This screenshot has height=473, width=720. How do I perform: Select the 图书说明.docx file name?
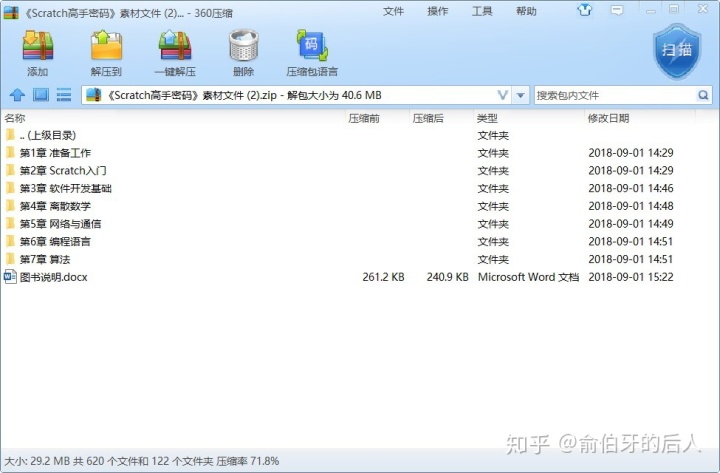(53, 277)
